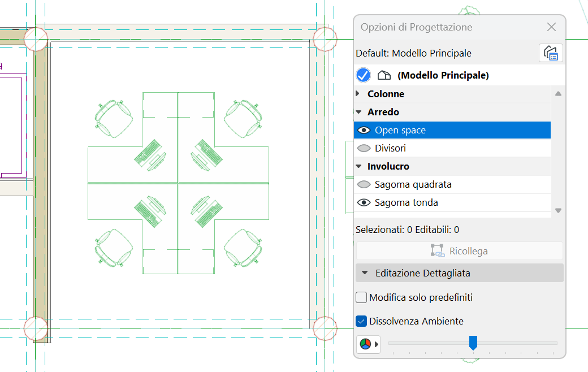The height and width of the screenshot is (372, 588).
Task: Open the fade color options dropdown
Action: tap(369, 344)
